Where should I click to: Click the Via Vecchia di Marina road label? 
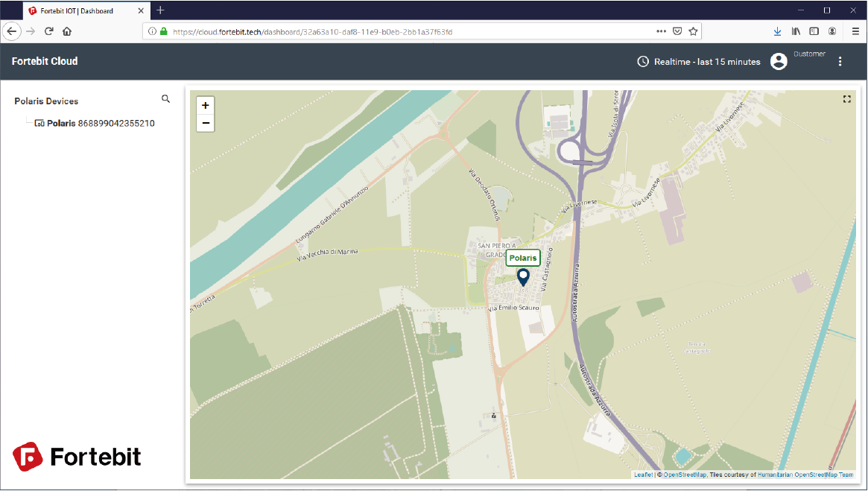(x=327, y=256)
